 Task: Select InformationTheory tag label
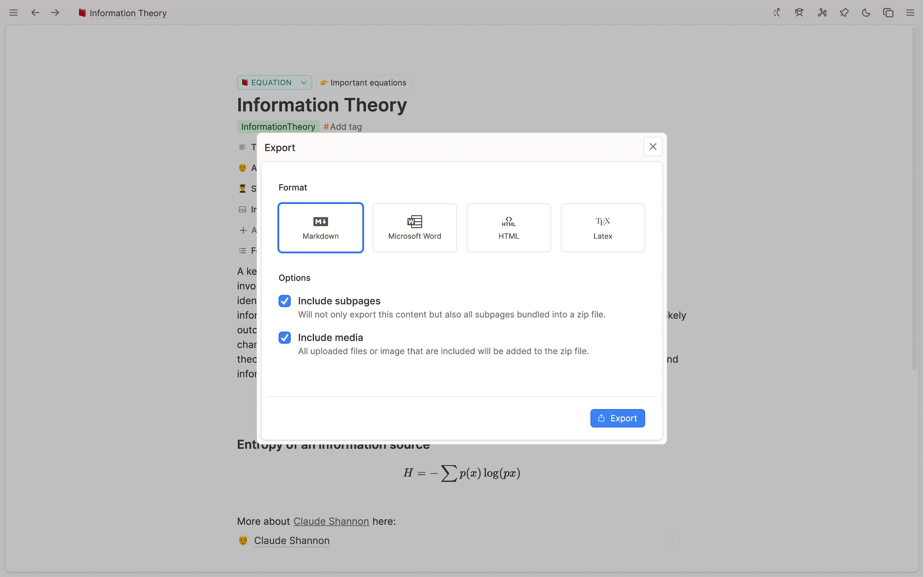(278, 127)
